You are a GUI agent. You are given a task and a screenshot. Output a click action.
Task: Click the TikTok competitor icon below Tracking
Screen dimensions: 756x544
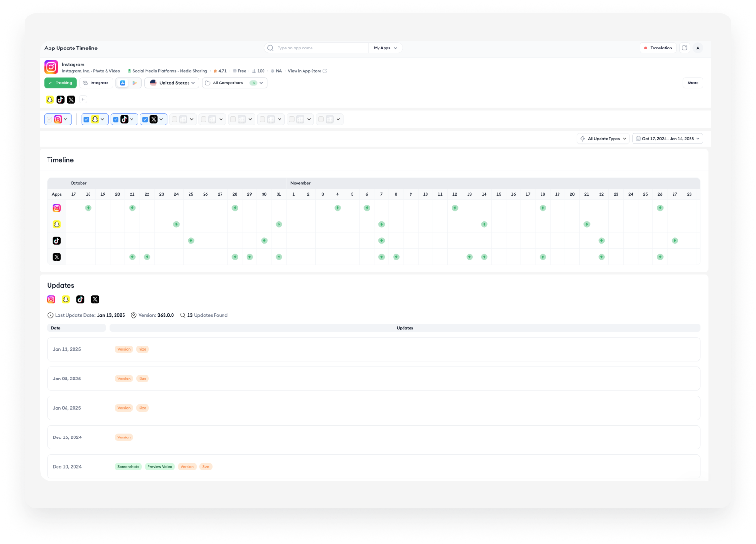[x=60, y=99]
